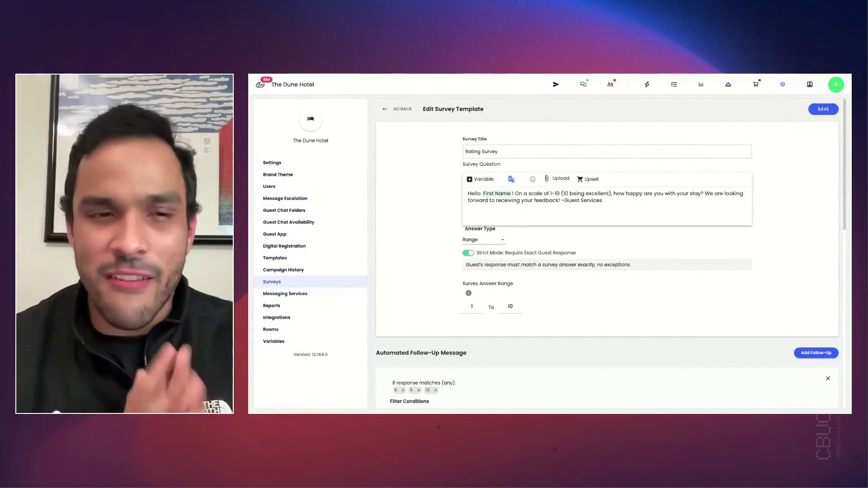
Task: Expand the Answer Type Range dropdown
Action: click(x=483, y=240)
